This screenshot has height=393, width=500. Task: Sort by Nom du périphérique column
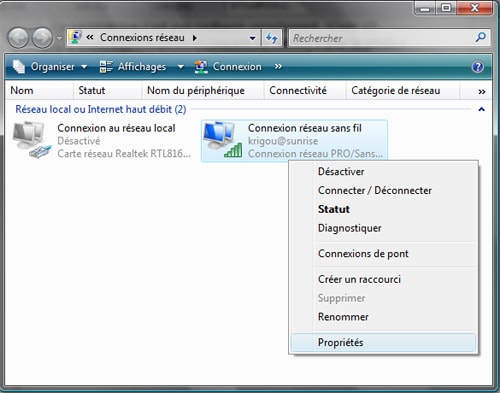coord(203,90)
